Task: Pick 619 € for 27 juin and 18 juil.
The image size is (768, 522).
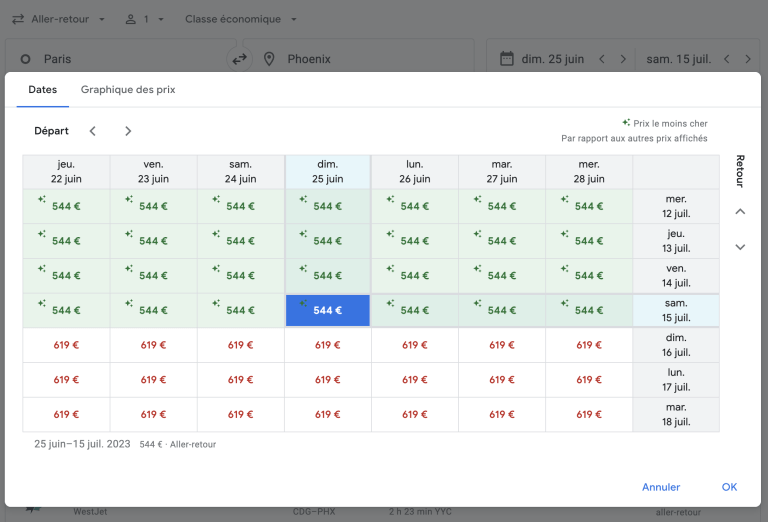Action: point(502,415)
